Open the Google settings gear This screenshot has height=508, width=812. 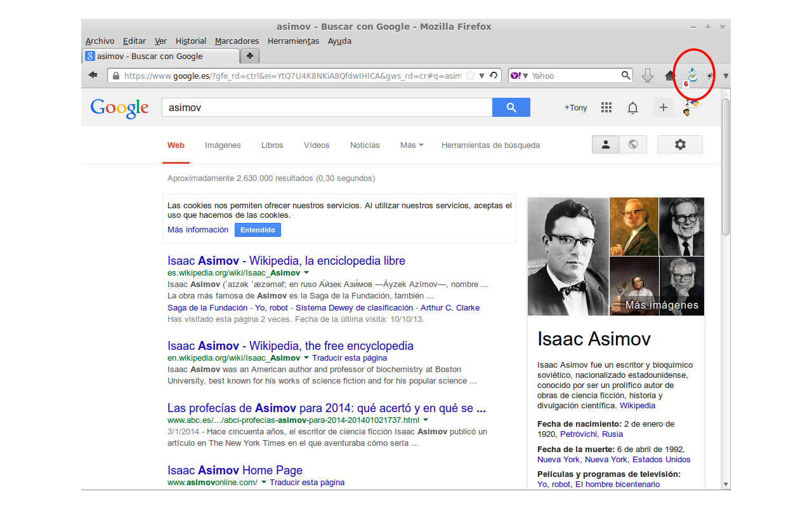coord(679,145)
